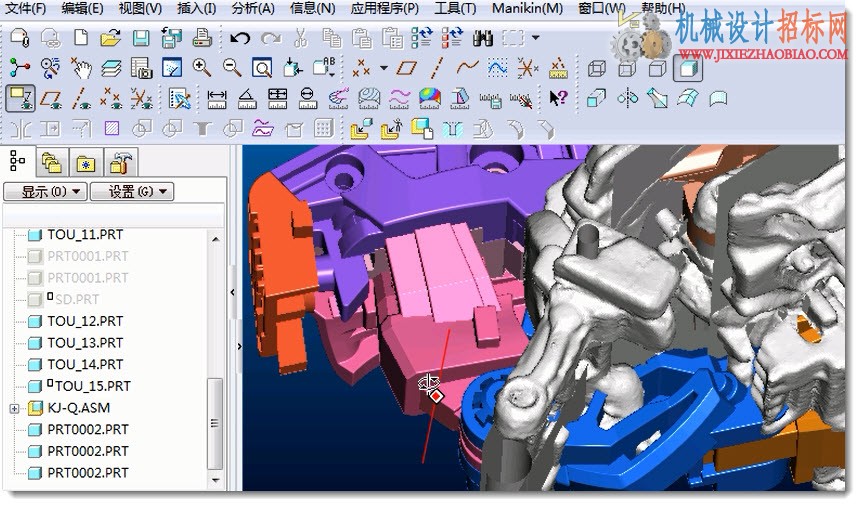Toggle datum points display icon
860x506 pixels.
tap(111, 99)
